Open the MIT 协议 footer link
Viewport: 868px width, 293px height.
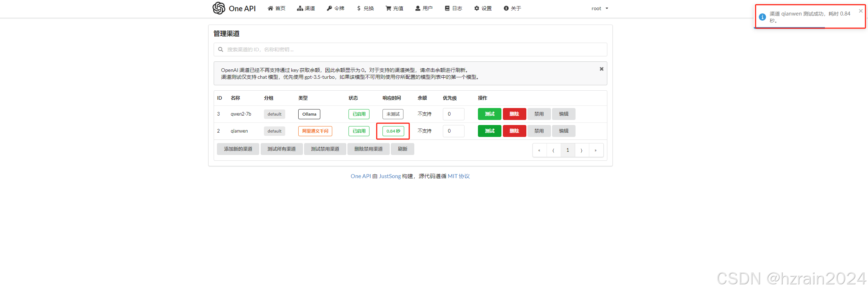click(458, 176)
